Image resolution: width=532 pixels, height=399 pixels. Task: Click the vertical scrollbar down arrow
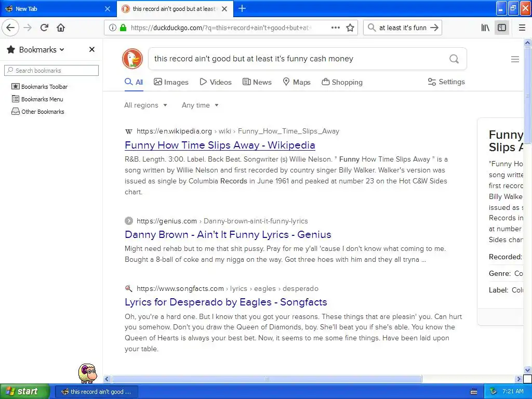point(528,370)
